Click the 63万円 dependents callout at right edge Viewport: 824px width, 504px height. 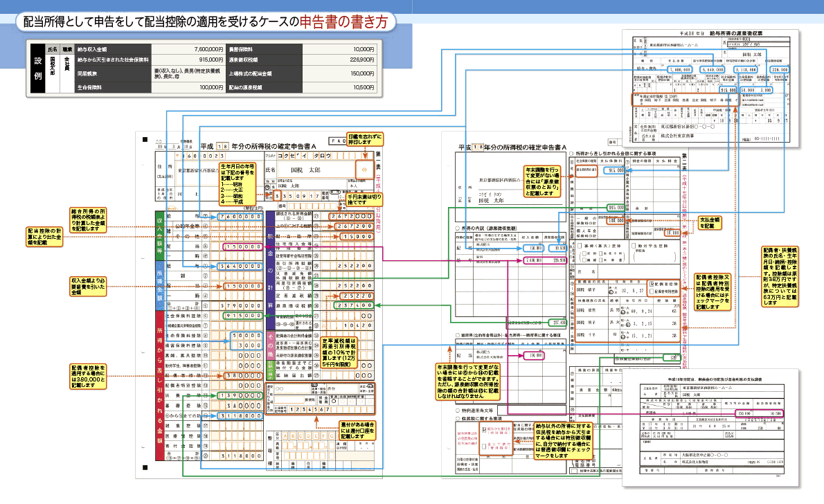point(780,276)
